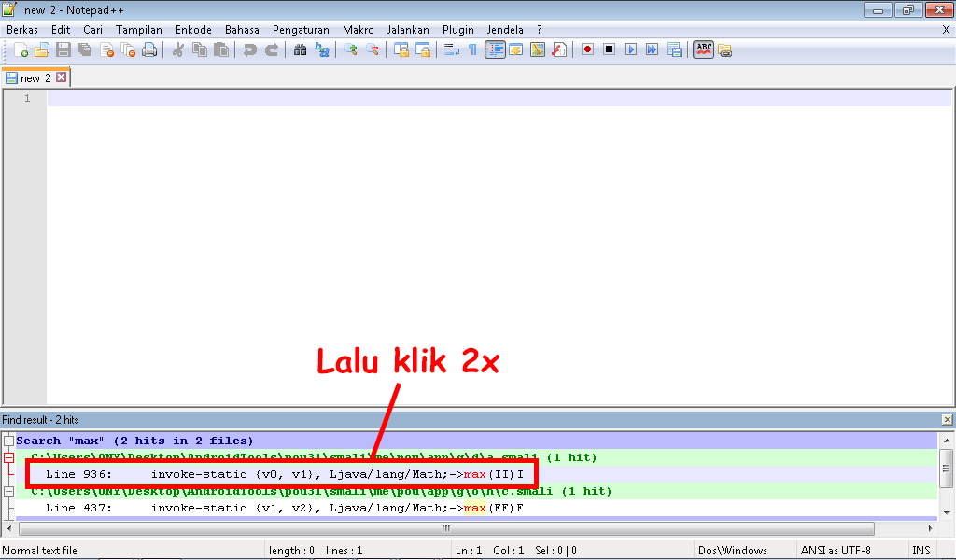Click the Save All stacked disks icon
Screen dimensions: 956x560
pos(85,50)
